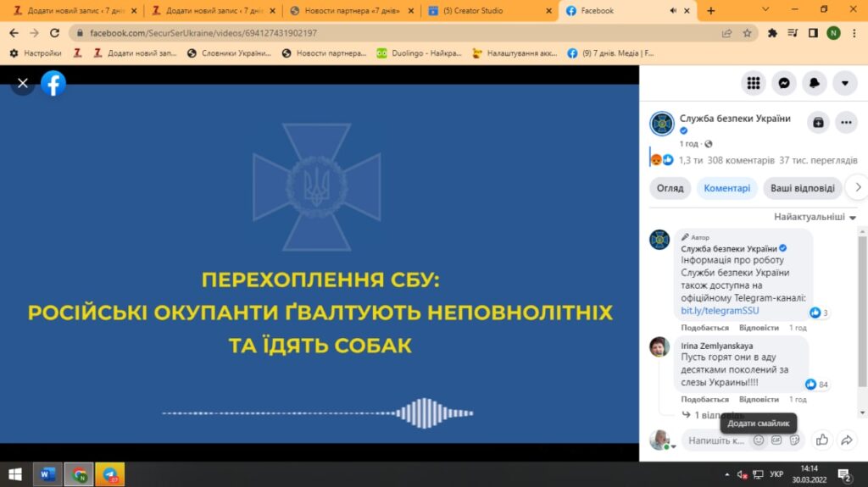Click the share arrow icon

pos(846,440)
